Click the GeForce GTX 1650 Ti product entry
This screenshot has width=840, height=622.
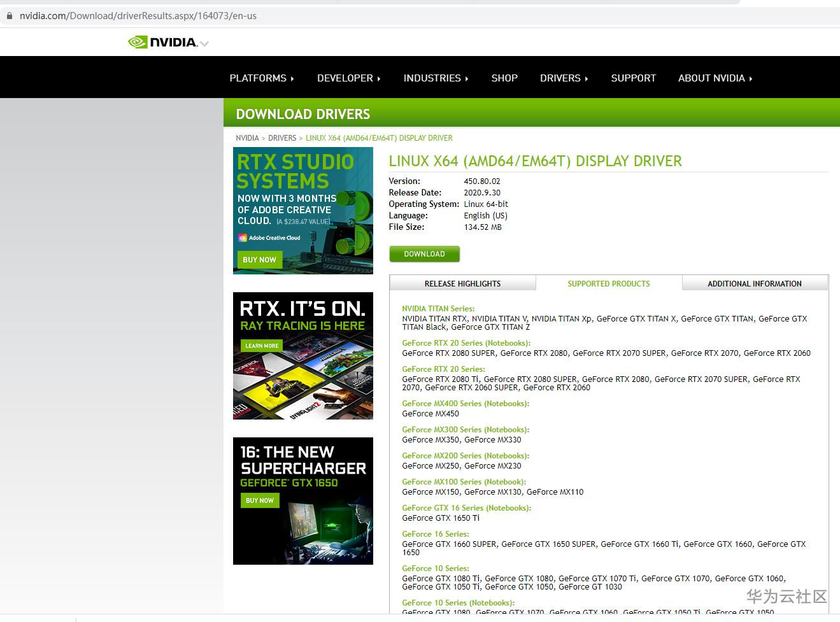point(441,518)
